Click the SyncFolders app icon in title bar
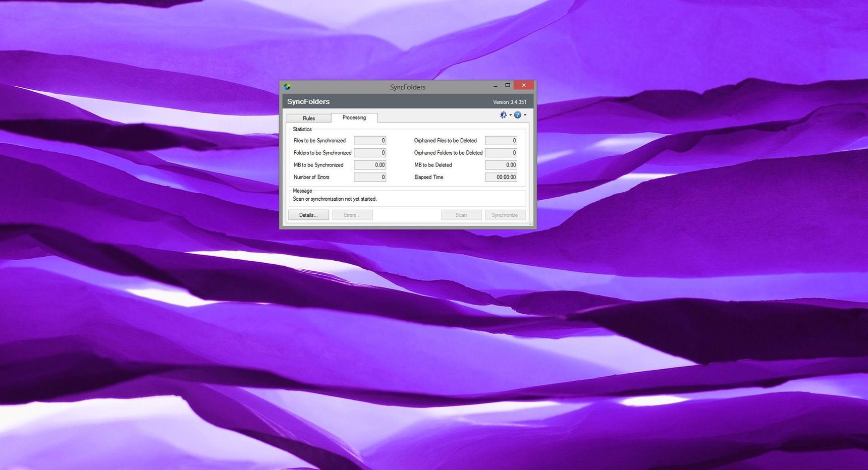The height and width of the screenshot is (470, 868). (287, 87)
